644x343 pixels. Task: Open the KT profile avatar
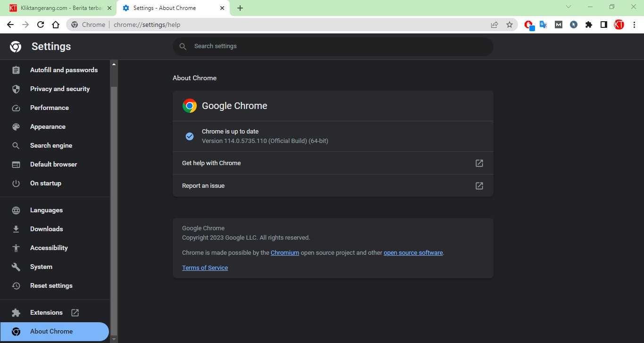[x=619, y=25]
